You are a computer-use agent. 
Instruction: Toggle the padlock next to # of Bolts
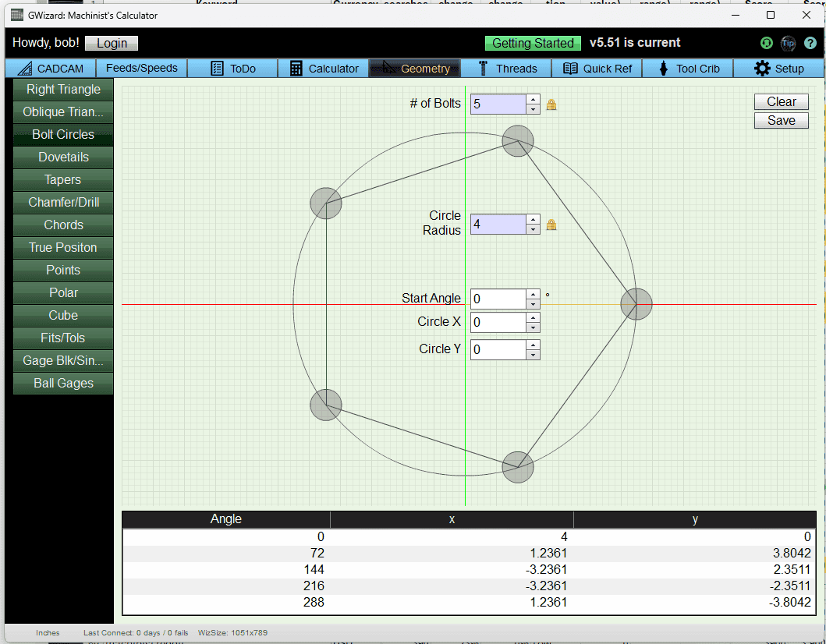(551, 104)
